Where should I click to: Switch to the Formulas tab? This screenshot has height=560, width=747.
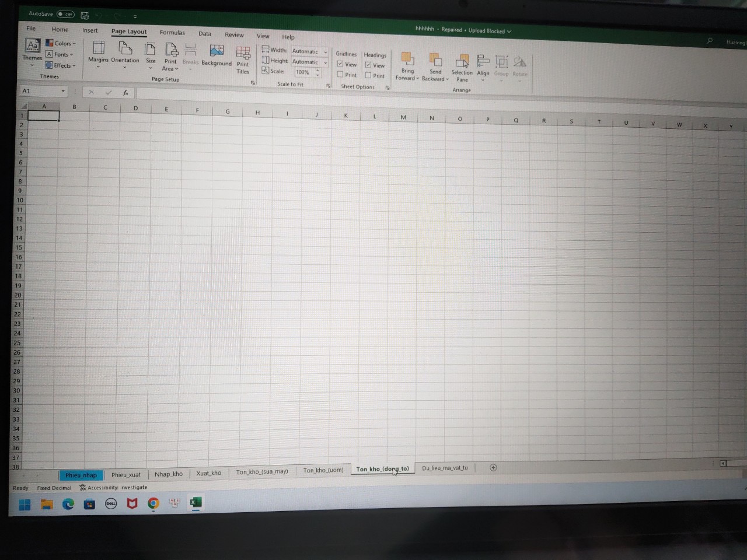click(x=172, y=33)
